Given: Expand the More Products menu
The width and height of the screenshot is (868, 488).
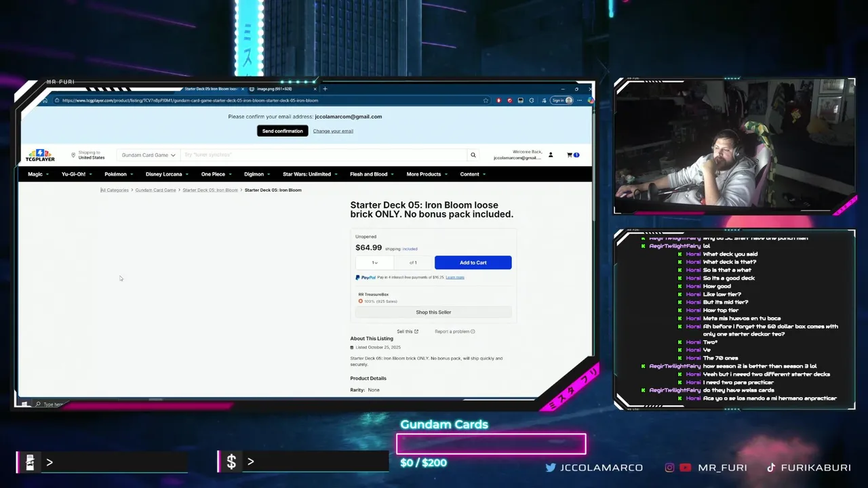Looking at the screenshot, I should tap(427, 174).
